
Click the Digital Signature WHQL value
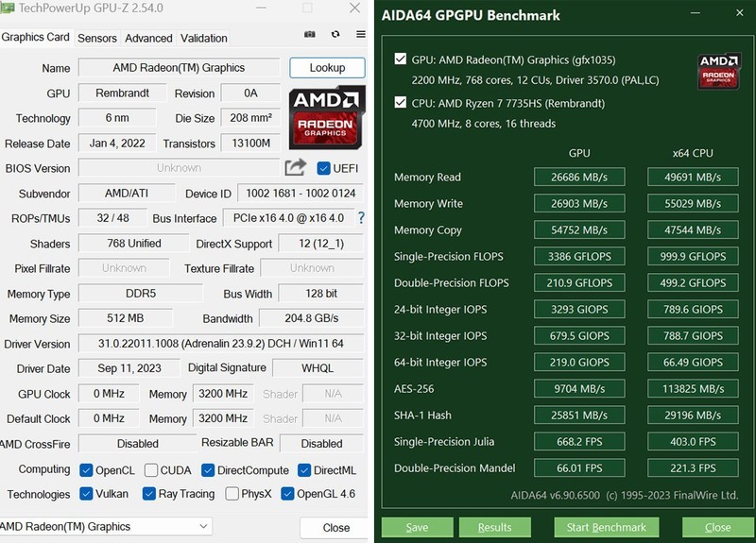point(318,368)
